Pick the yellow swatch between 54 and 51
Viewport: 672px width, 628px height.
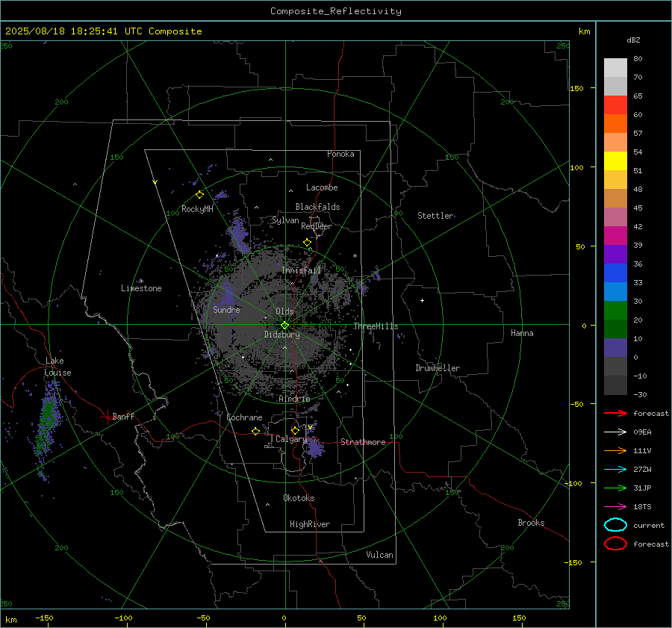point(615,161)
